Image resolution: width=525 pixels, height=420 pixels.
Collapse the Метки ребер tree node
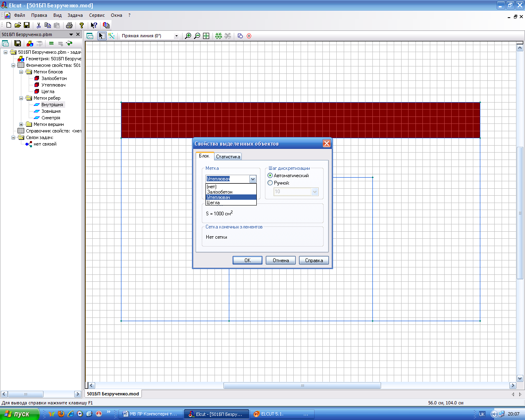pos(21,98)
